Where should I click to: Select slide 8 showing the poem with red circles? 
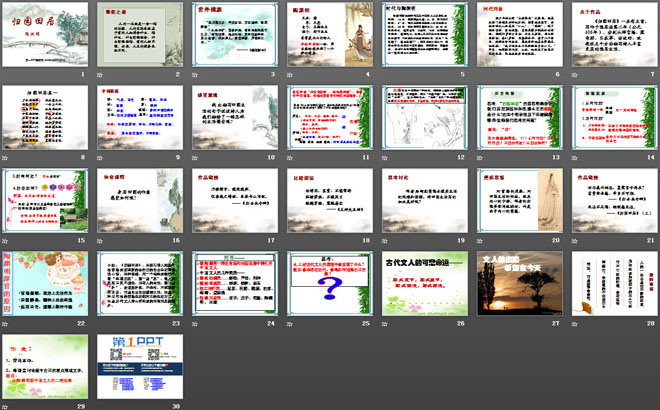45,117
